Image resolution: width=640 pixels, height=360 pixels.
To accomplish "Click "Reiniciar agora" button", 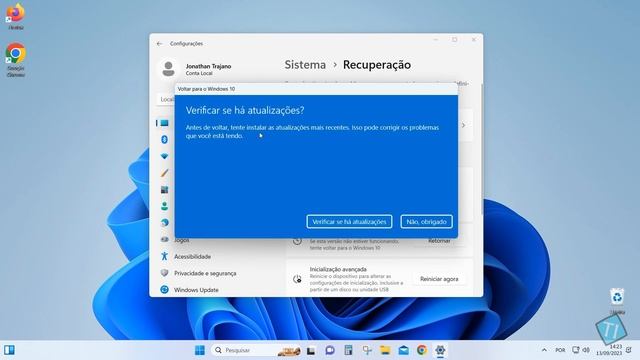I will pyautogui.click(x=439, y=279).
